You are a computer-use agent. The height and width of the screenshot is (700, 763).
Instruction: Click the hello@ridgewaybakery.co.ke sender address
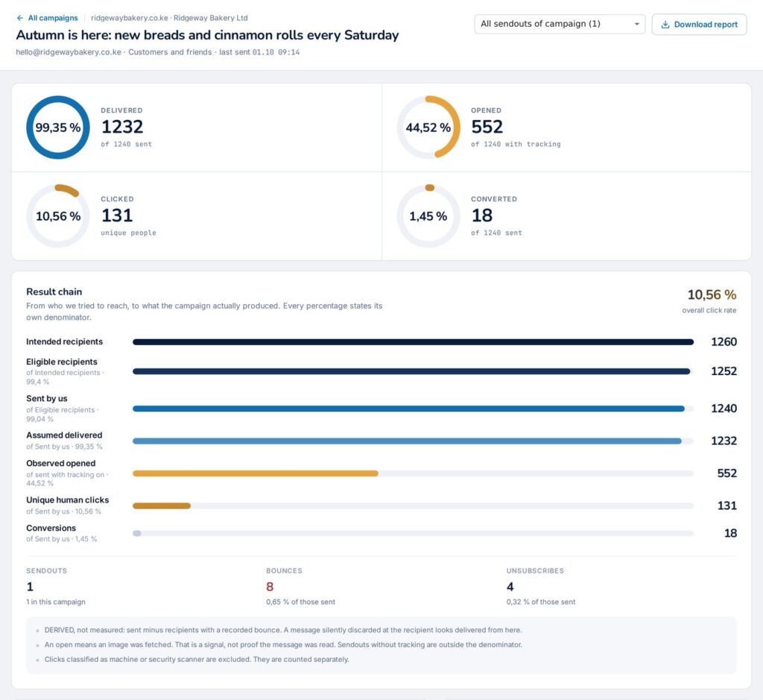coord(69,52)
